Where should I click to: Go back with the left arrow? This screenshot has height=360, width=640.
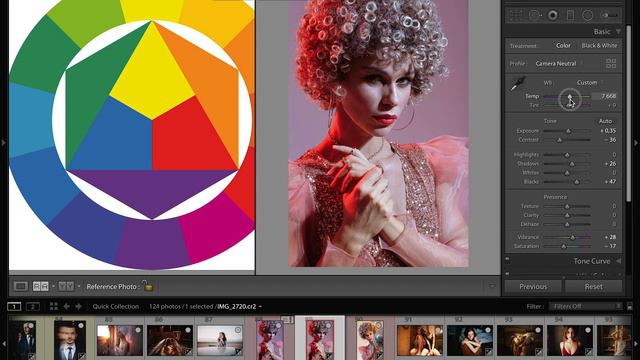66,306
